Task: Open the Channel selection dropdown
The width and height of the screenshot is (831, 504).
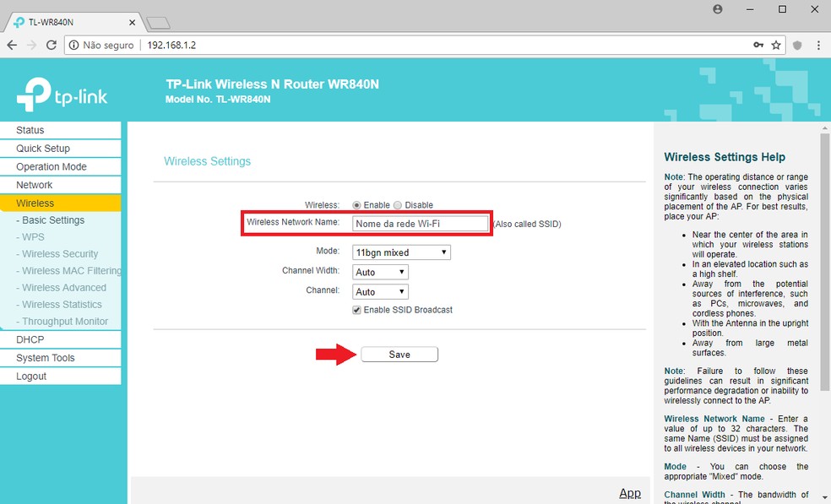Action: [x=380, y=290]
